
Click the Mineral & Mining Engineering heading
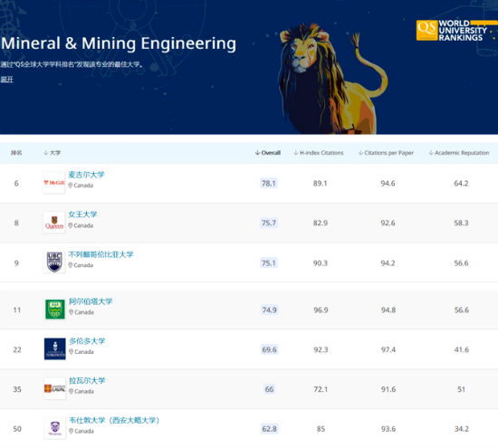pyautogui.click(x=119, y=43)
